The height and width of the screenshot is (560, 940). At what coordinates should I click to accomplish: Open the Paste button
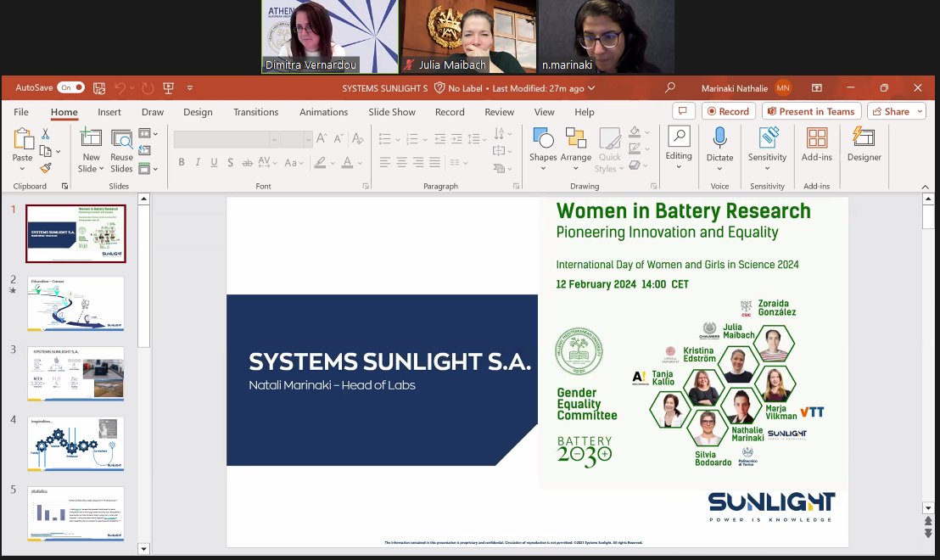(23, 149)
